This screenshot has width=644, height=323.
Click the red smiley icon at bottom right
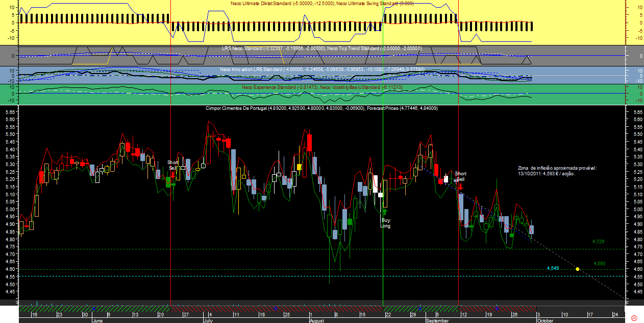[635, 318]
